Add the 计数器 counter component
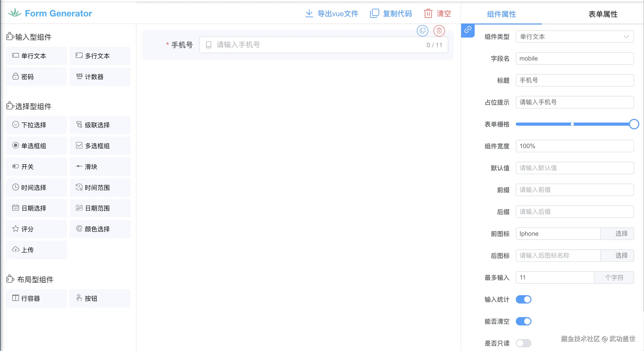Image resolution: width=644 pixels, height=351 pixels. pyautogui.click(x=100, y=77)
